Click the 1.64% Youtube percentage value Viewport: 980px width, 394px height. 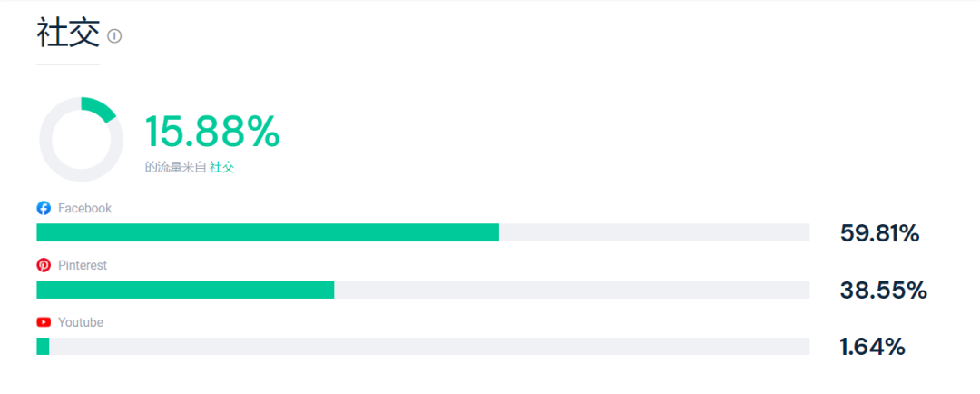872,347
